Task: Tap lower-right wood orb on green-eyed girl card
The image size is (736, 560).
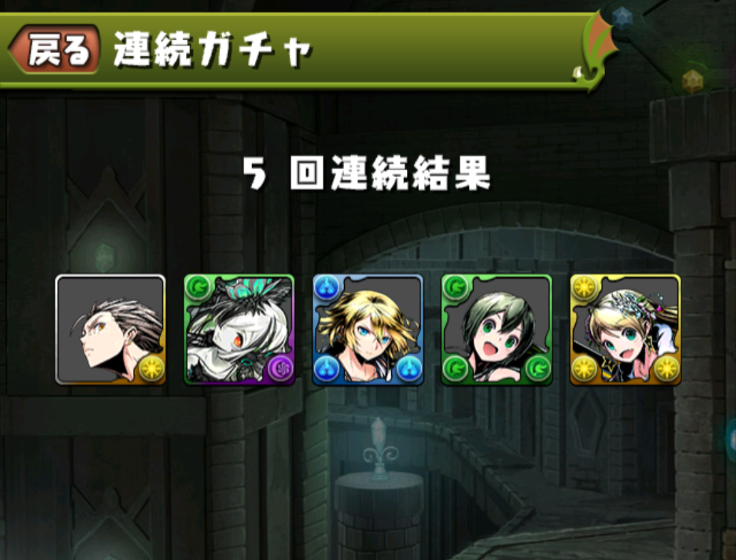Action: 538,369
